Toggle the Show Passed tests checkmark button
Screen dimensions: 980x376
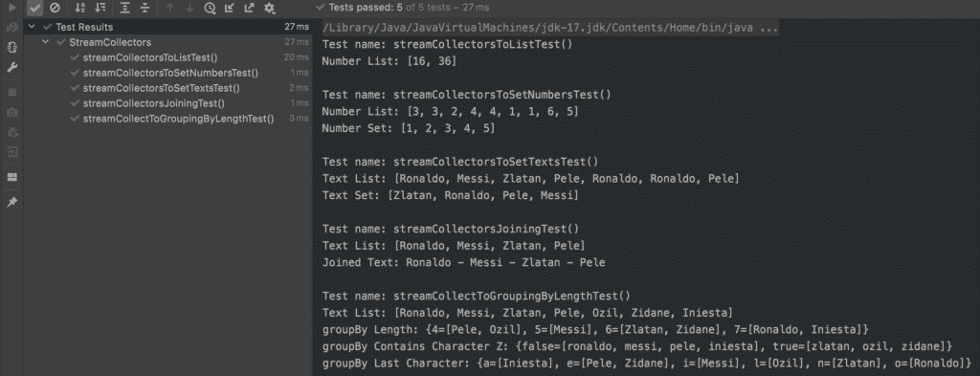coord(35,8)
